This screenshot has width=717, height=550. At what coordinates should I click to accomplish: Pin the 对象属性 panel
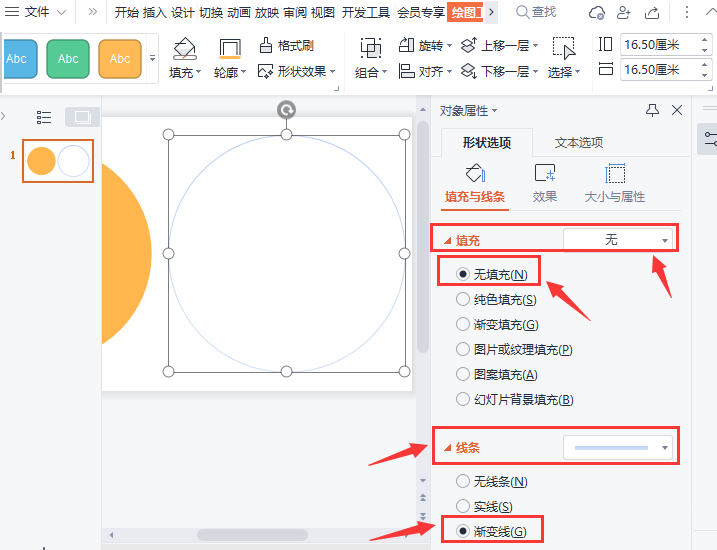coord(652,110)
